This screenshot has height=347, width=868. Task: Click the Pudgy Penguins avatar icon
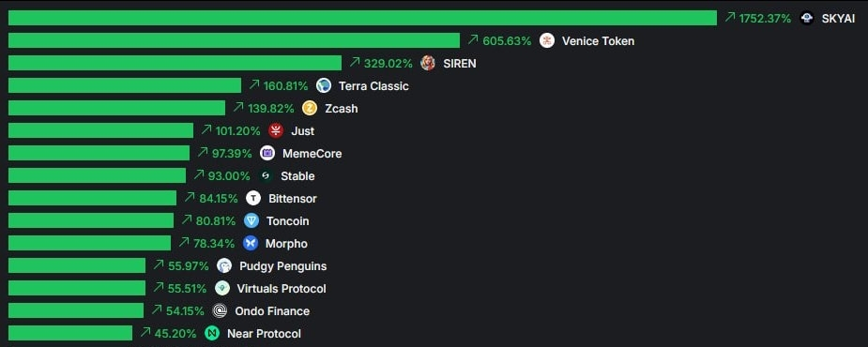coord(224,266)
